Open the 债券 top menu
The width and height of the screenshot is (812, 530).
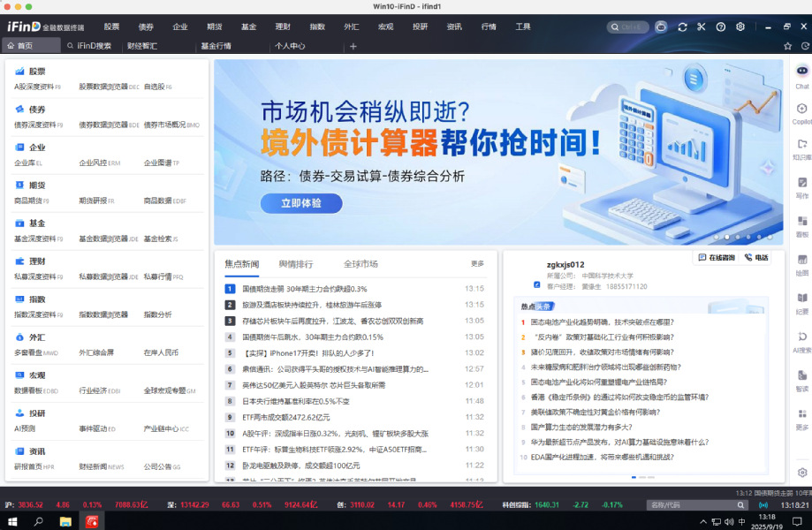click(146, 27)
